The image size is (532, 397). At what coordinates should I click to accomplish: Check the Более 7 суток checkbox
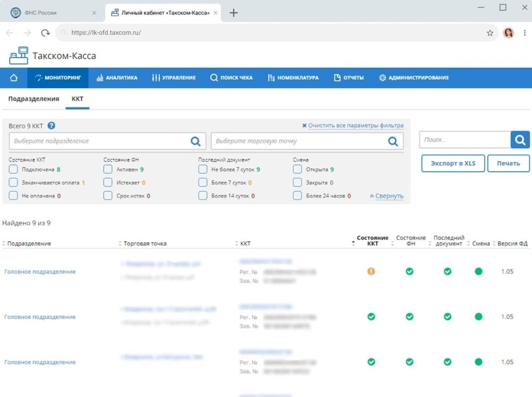[203, 182]
